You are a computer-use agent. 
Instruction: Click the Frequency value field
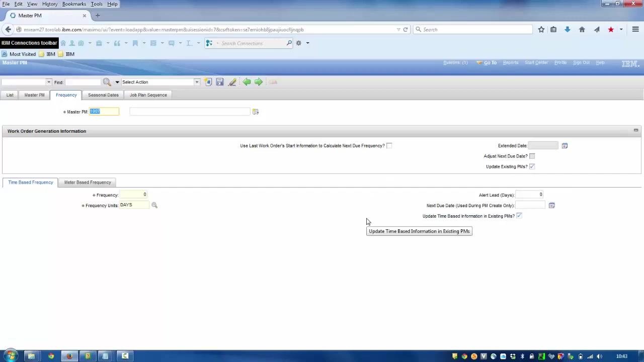pyautogui.click(x=134, y=195)
